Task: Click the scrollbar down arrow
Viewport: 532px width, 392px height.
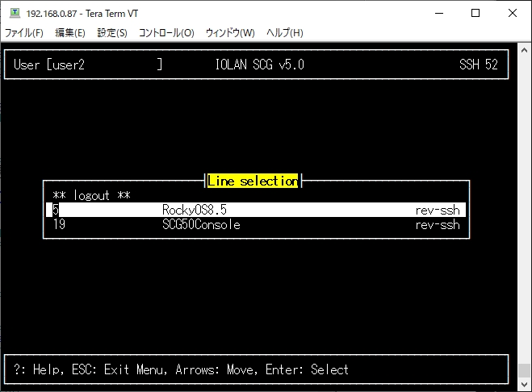Action: pos(524,385)
